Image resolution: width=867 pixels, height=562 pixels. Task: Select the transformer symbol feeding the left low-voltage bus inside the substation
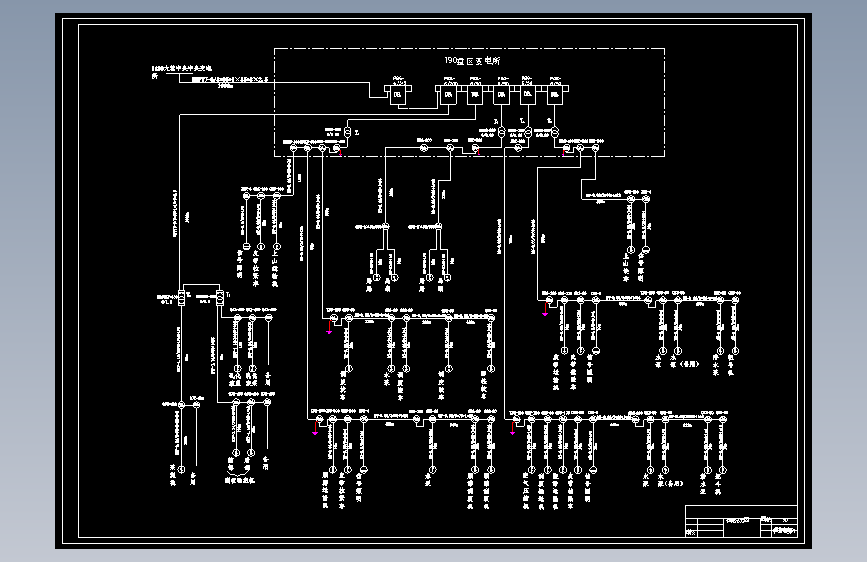coord(347,132)
